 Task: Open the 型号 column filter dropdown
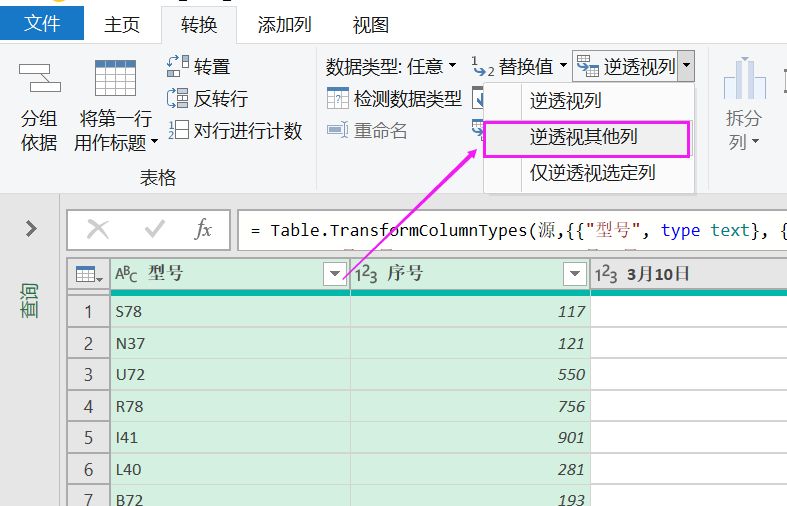(335, 274)
